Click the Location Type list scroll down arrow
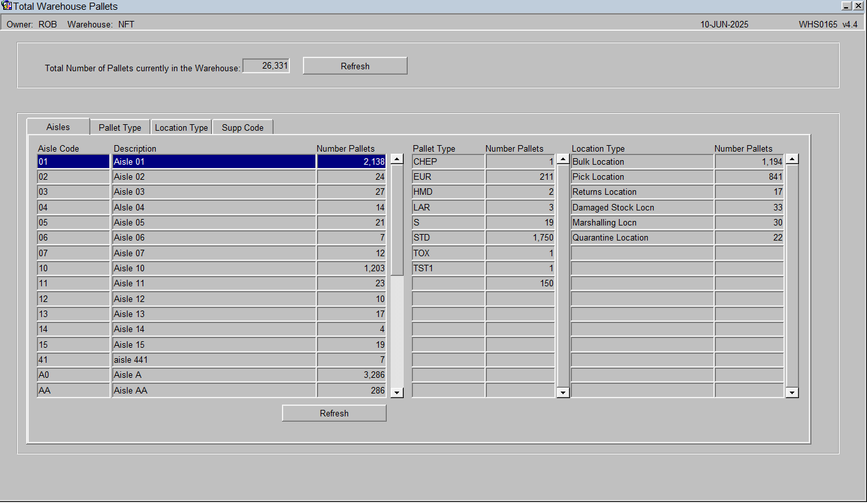Screen dimensions: 867x504 pos(792,392)
